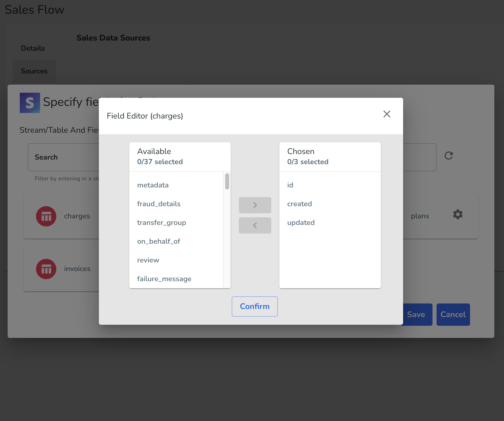Click the Stripe S logo

30,103
